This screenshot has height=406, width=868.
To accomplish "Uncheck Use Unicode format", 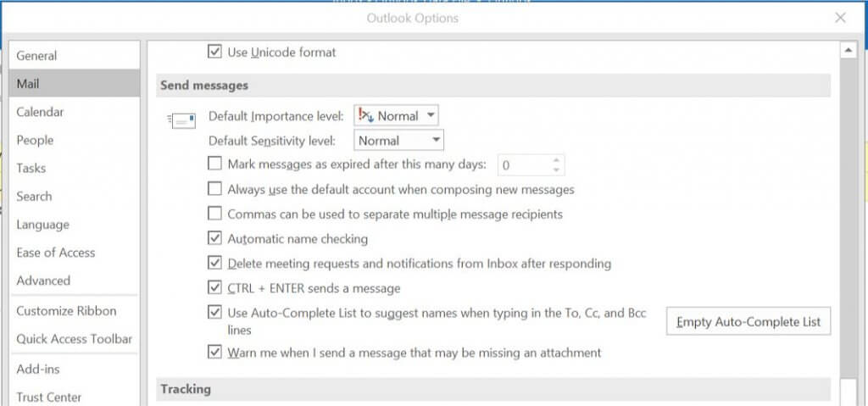I will tap(214, 52).
